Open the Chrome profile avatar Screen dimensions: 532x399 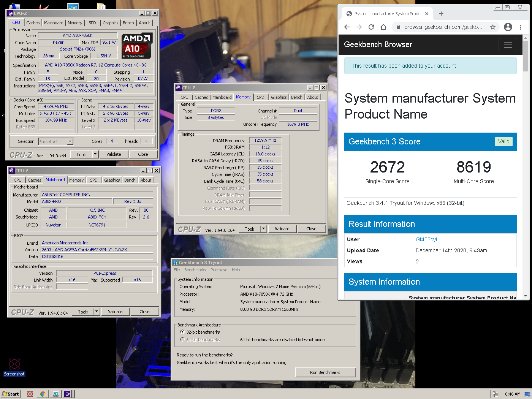pyautogui.click(x=508, y=27)
